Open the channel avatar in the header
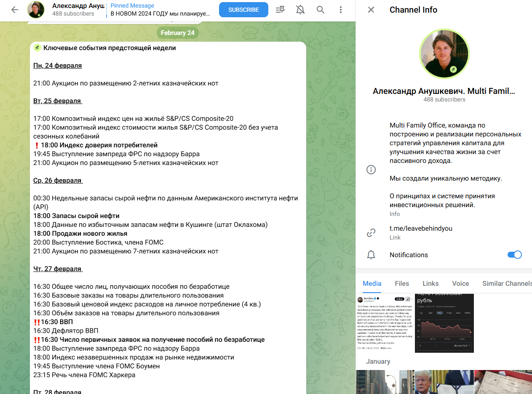Viewport: 532px width, 394px height. 36,10
